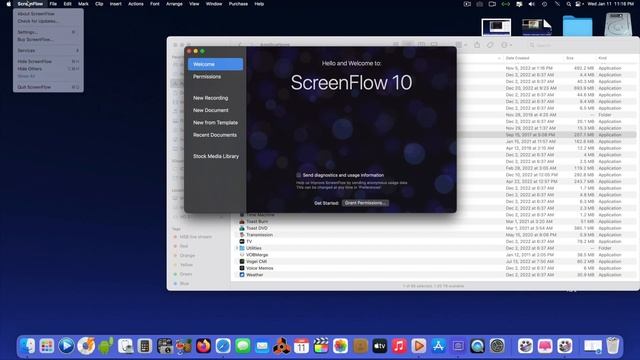The height and width of the screenshot is (360, 640).
Task: Open Spotlight search in the menu bar
Action: pos(569,4)
